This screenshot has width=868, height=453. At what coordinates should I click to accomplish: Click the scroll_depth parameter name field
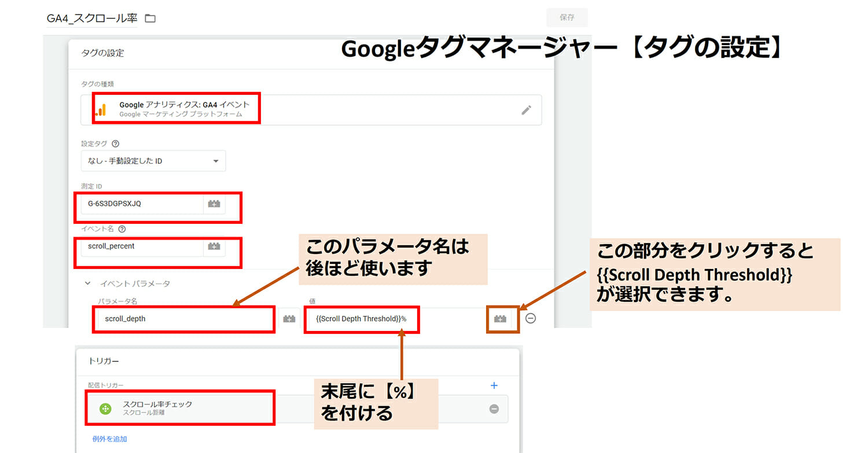click(x=182, y=318)
